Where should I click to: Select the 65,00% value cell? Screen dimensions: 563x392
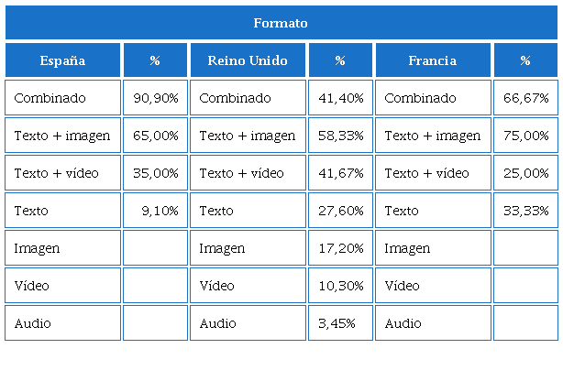155,136
